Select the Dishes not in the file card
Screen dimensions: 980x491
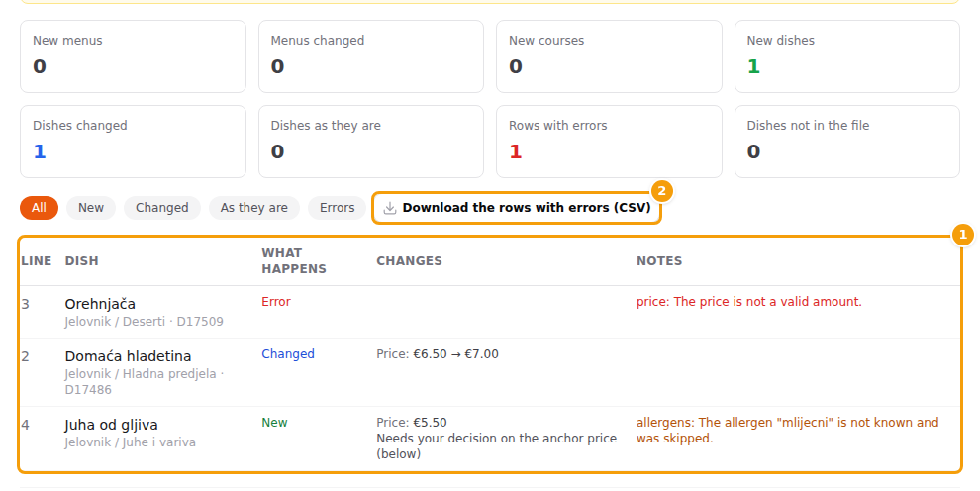[x=847, y=142]
